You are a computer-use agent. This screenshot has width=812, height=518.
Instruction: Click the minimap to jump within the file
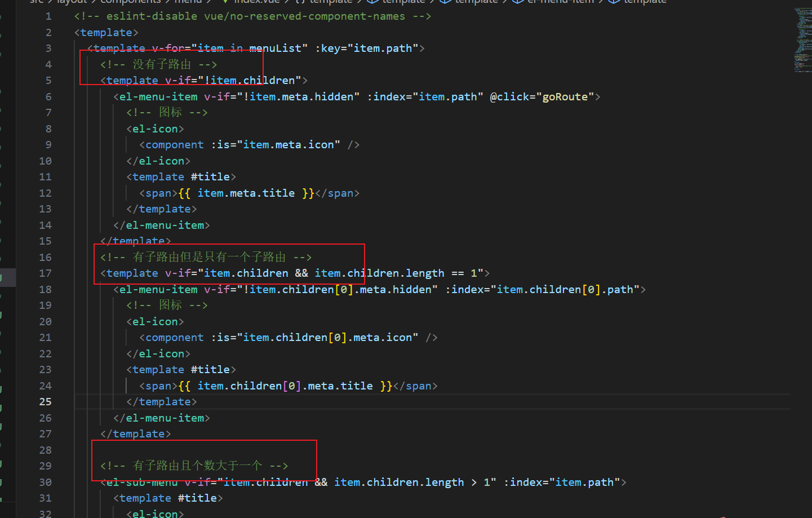(803, 39)
